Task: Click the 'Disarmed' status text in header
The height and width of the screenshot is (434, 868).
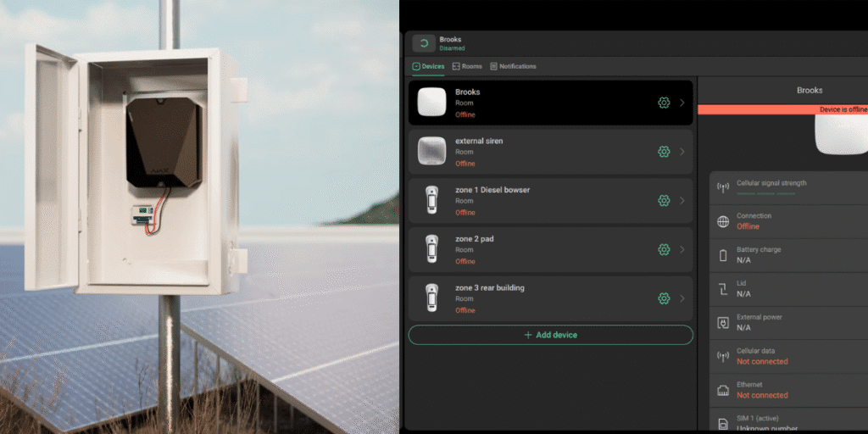Action: click(453, 48)
